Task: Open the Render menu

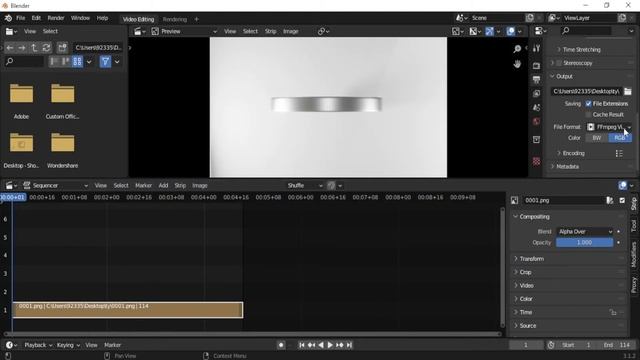Action: 56,18
